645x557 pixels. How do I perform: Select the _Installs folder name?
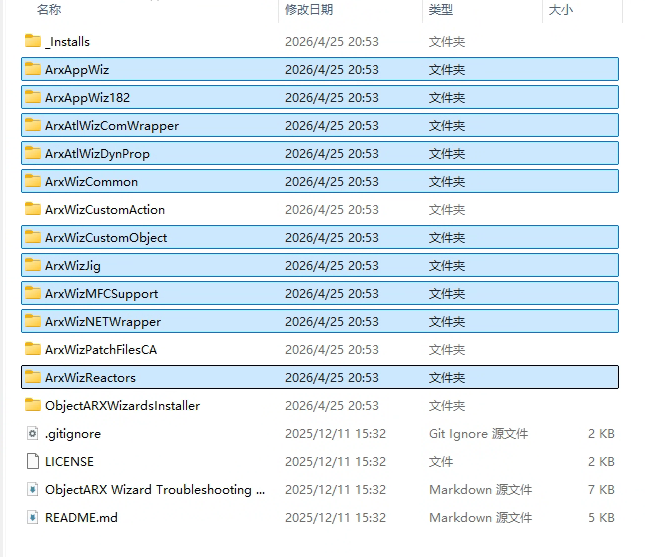coord(67,42)
